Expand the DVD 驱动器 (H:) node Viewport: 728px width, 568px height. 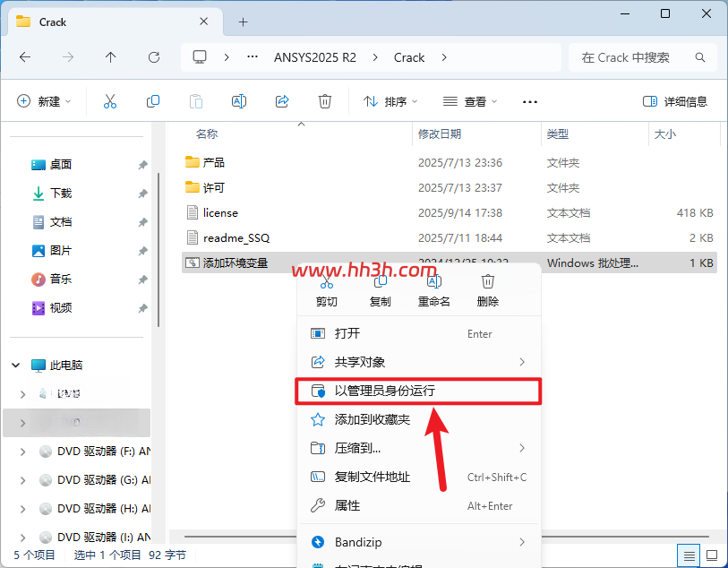pos(22,509)
